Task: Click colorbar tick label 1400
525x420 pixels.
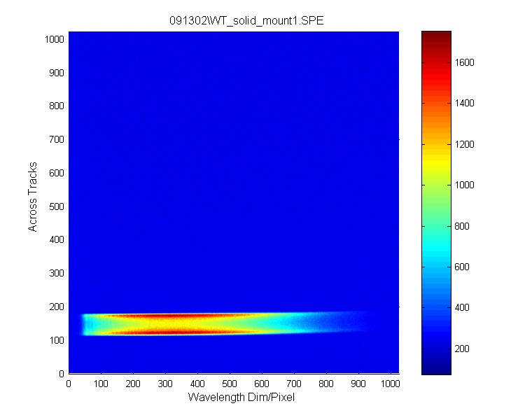Action: coord(464,103)
